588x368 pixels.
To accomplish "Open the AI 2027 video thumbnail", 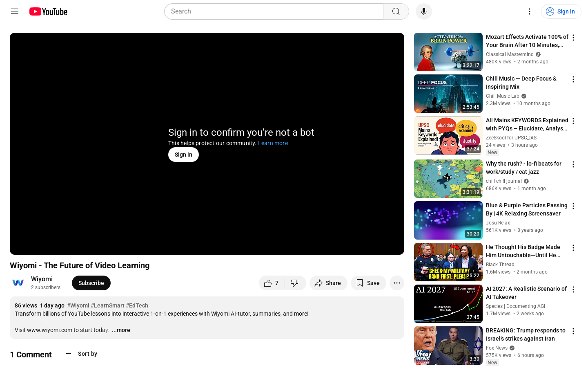I will 448,304.
